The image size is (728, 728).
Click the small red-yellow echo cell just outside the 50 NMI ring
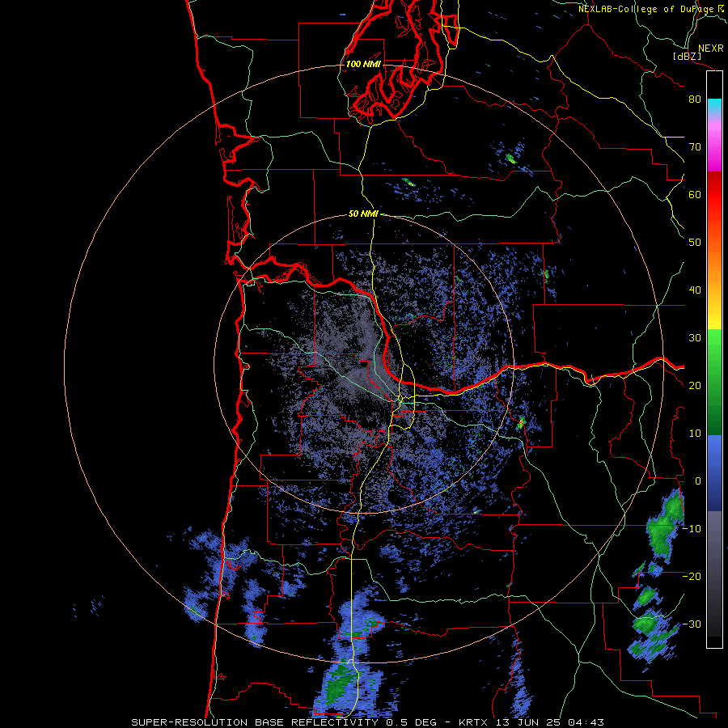click(521, 422)
